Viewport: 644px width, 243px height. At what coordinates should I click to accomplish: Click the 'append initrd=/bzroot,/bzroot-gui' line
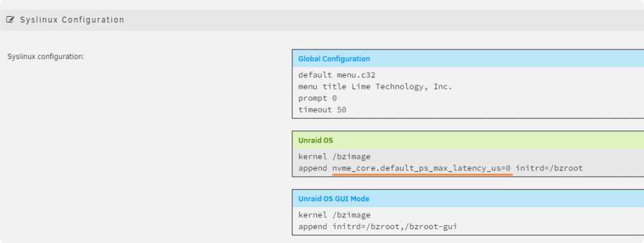(x=377, y=226)
